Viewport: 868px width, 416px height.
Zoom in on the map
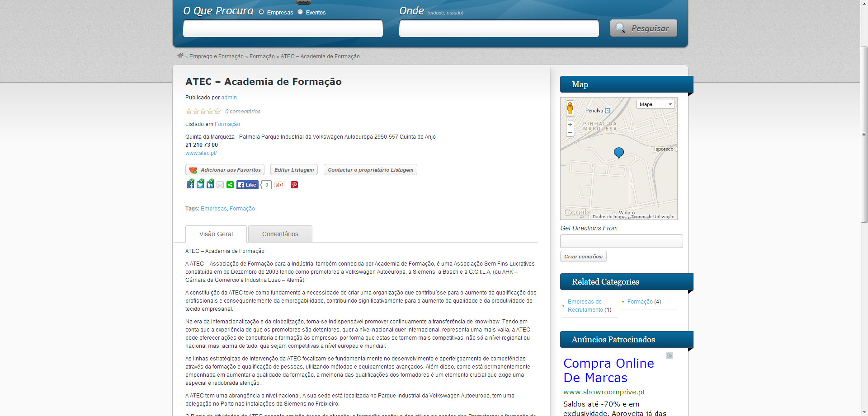coord(570,125)
